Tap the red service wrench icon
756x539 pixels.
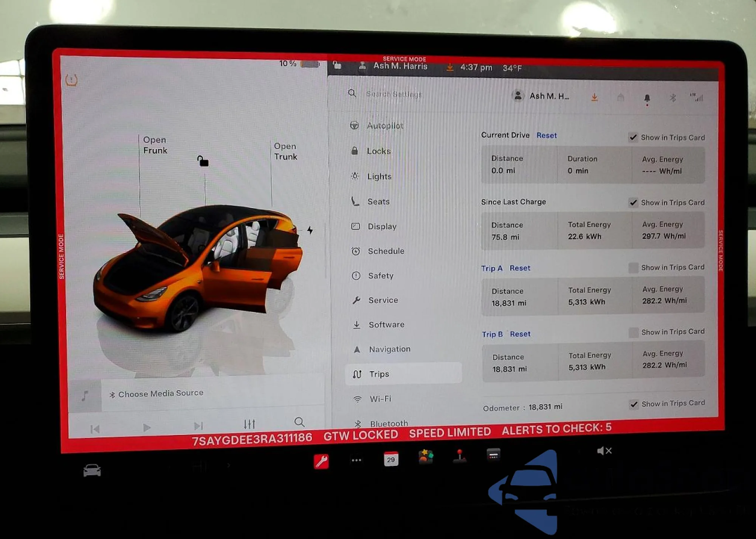point(321,461)
